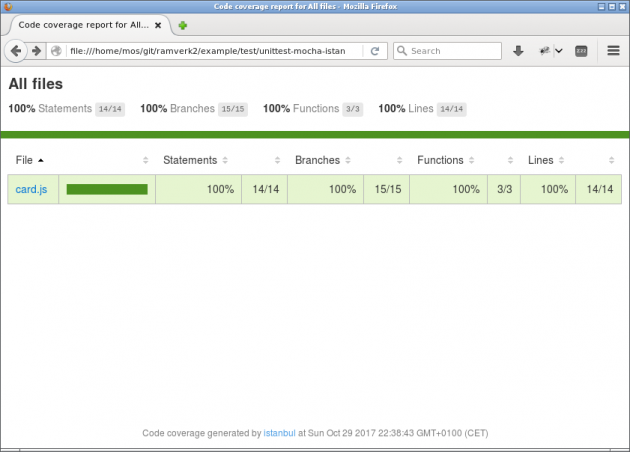This screenshot has height=452, width=630.
Task: Click the forward navigation arrow
Action: [36, 51]
